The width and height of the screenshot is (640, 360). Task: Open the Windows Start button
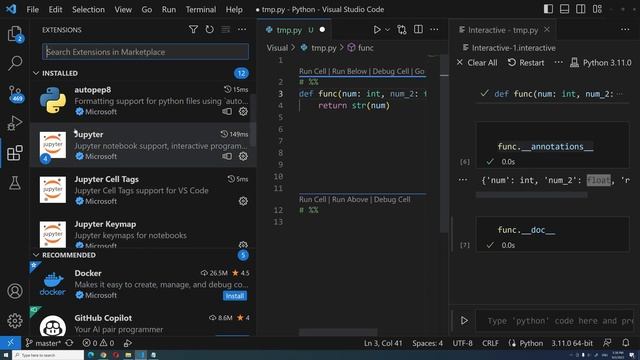coord(5,355)
